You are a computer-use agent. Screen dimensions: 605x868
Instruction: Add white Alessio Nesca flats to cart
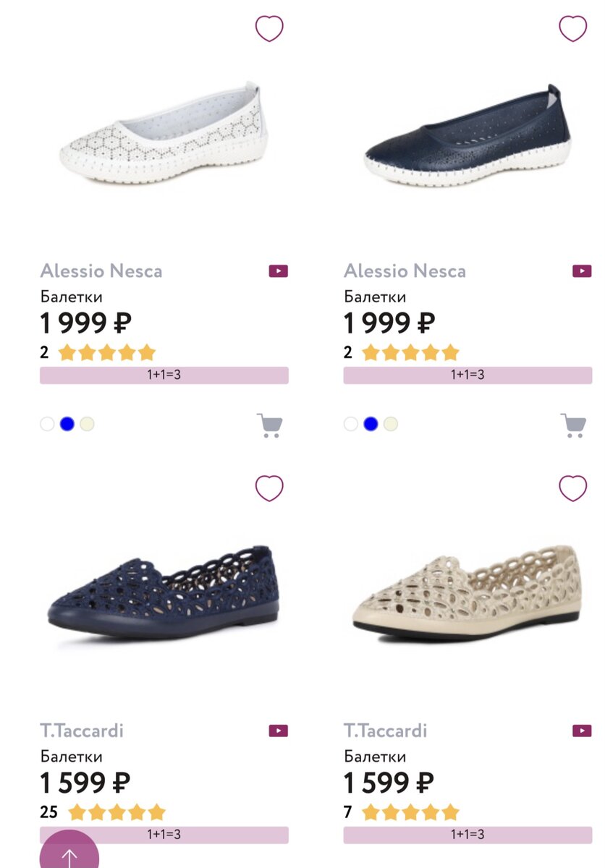pos(269,425)
